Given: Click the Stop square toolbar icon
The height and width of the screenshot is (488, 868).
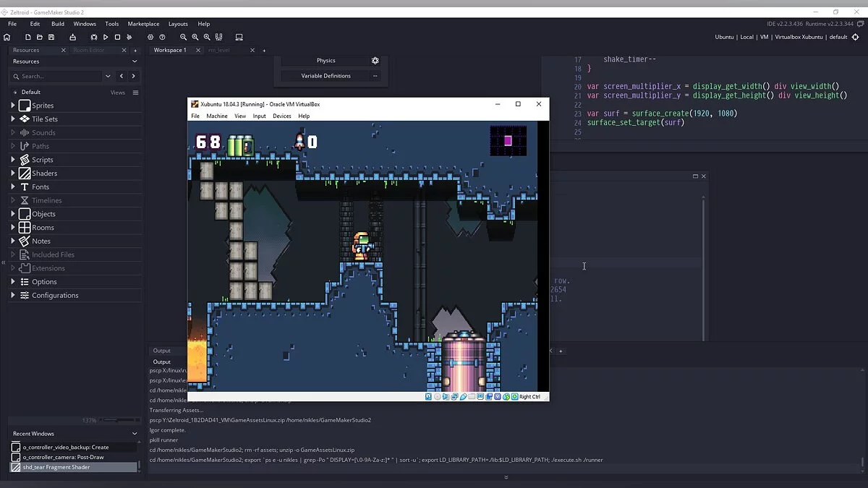Looking at the screenshot, I should [117, 37].
